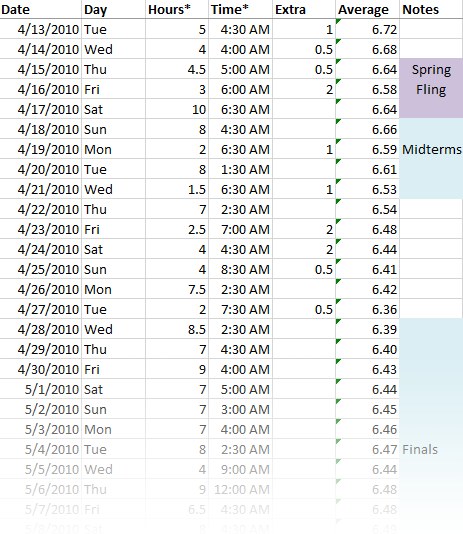Click the Notes header cell

[431, 9]
